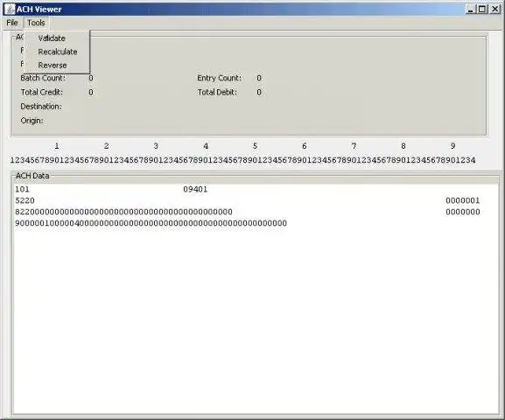Click the Batch Count value 0
The width and height of the screenshot is (505, 420).
point(91,78)
